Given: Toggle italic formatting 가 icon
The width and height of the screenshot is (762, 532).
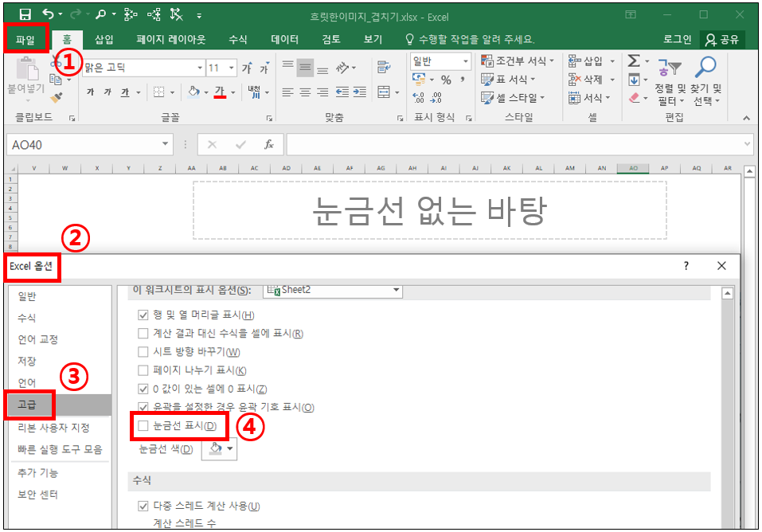Looking at the screenshot, I should click(107, 92).
